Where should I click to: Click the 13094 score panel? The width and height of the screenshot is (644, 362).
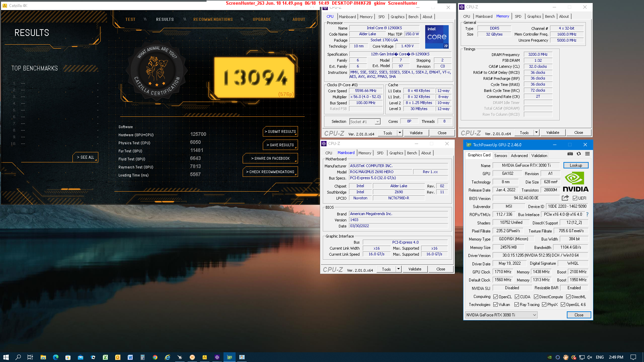255,78
